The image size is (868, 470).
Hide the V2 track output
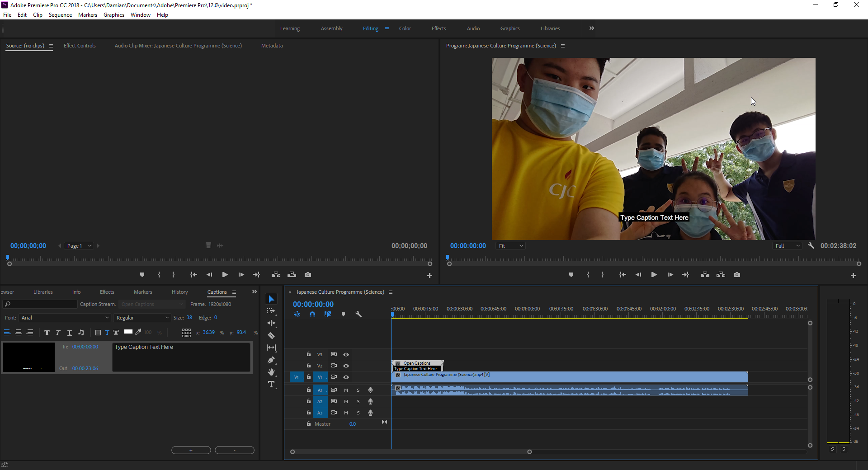[x=346, y=366]
